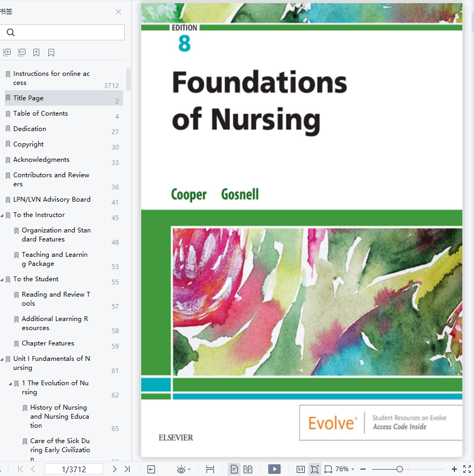Set zoom to actual size 1:1

point(300,469)
